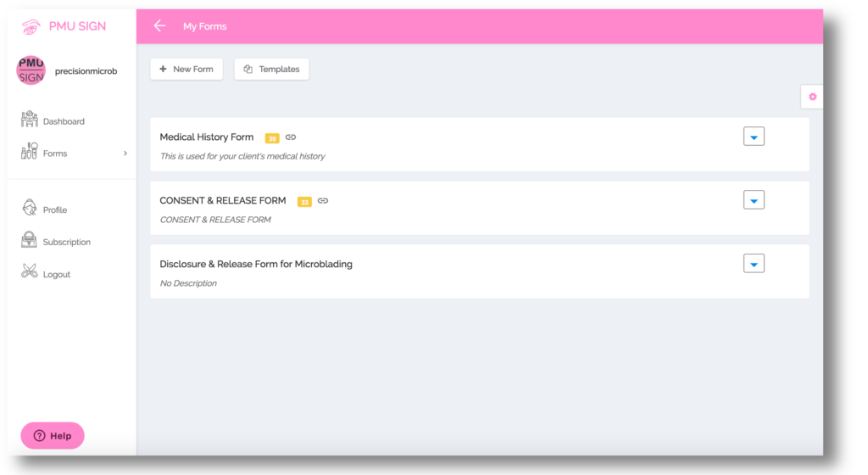Click the 'No Description' text

point(188,283)
